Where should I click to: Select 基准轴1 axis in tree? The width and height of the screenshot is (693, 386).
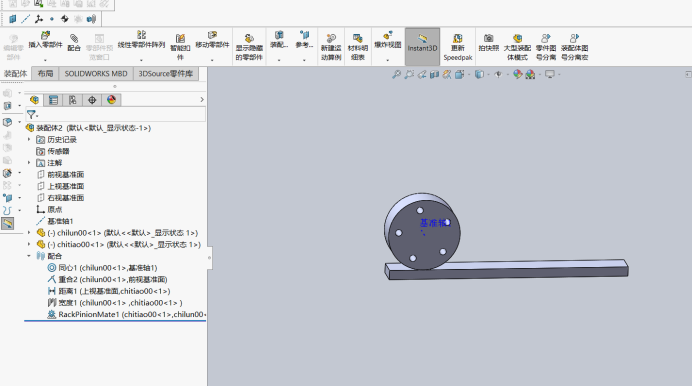tap(55, 221)
